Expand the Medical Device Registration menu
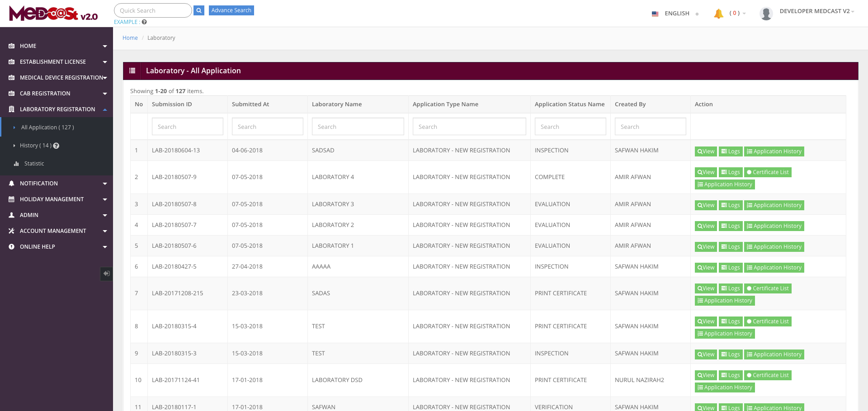Screen dimensions: 868x411 57,78
